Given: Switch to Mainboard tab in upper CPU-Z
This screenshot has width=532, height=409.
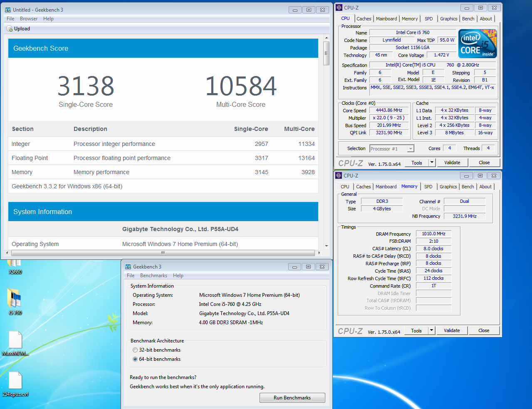Looking at the screenshot, I should pos(386,19).
